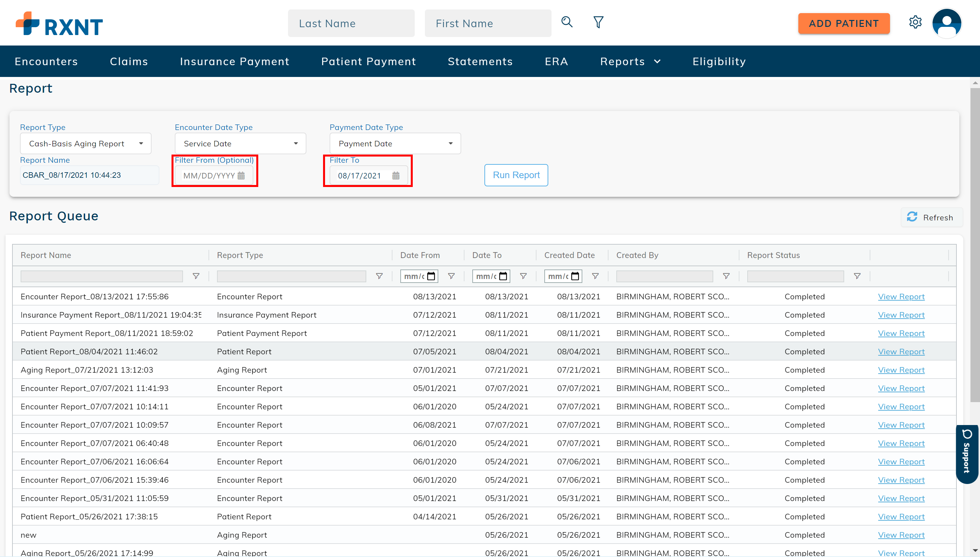Viewport: 980px width, 557px height.
Task: Select row Encounter Report_07/06/2021 16:06:64
Action: (484, 461)
